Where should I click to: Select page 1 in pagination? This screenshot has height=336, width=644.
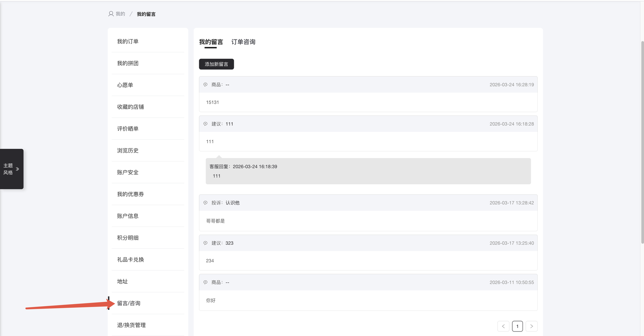point(517,326)
